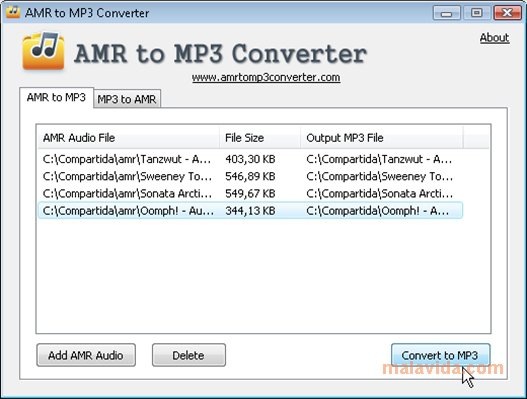Close the AMR to MP3 Converter window
The image size is (527, 399).
tap(507, 13)
